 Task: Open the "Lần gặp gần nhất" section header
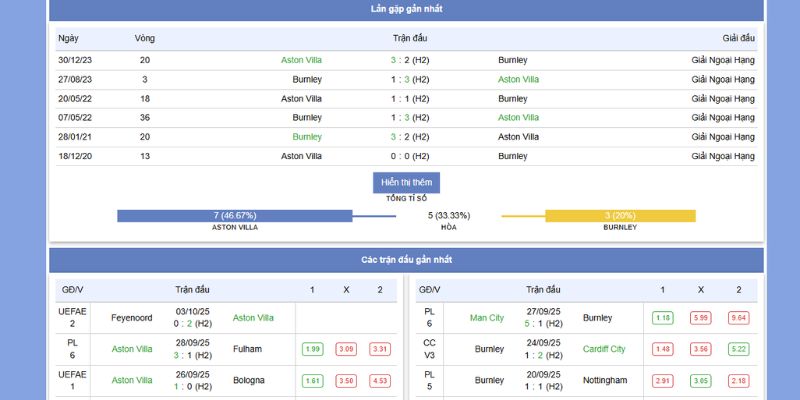[x=406, y=10]
